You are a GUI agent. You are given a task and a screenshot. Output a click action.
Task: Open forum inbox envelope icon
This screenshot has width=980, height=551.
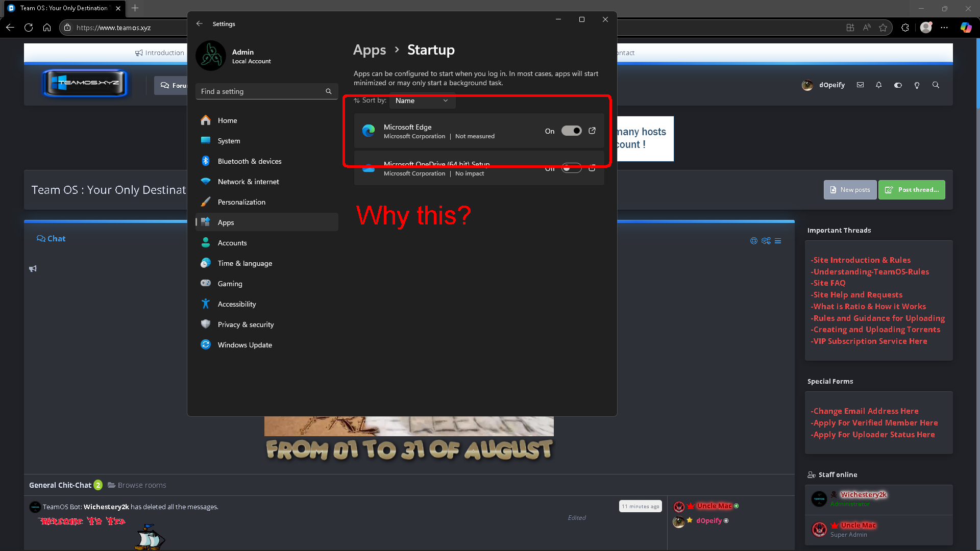[860, 85]
